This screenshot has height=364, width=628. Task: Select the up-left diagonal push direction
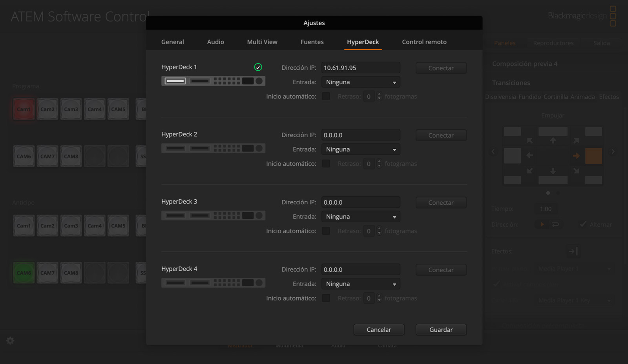pyautogui.click(x=530, y=140)
